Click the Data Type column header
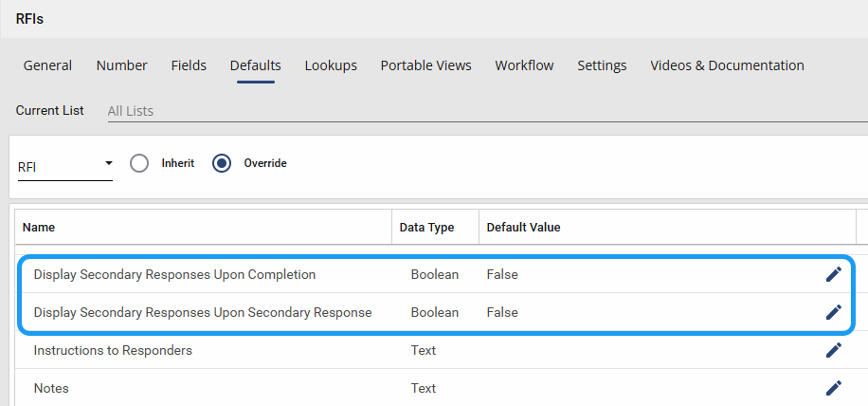 [426, 228]
